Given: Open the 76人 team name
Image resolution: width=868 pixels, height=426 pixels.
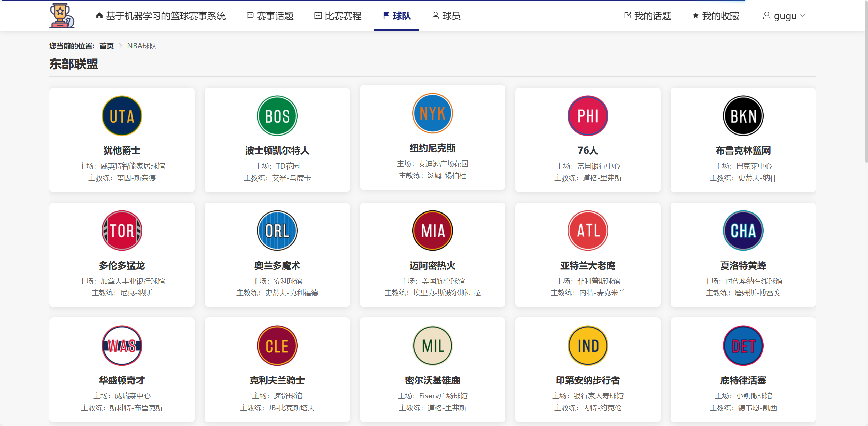Looking at the screenshot, I should [588, 150].
